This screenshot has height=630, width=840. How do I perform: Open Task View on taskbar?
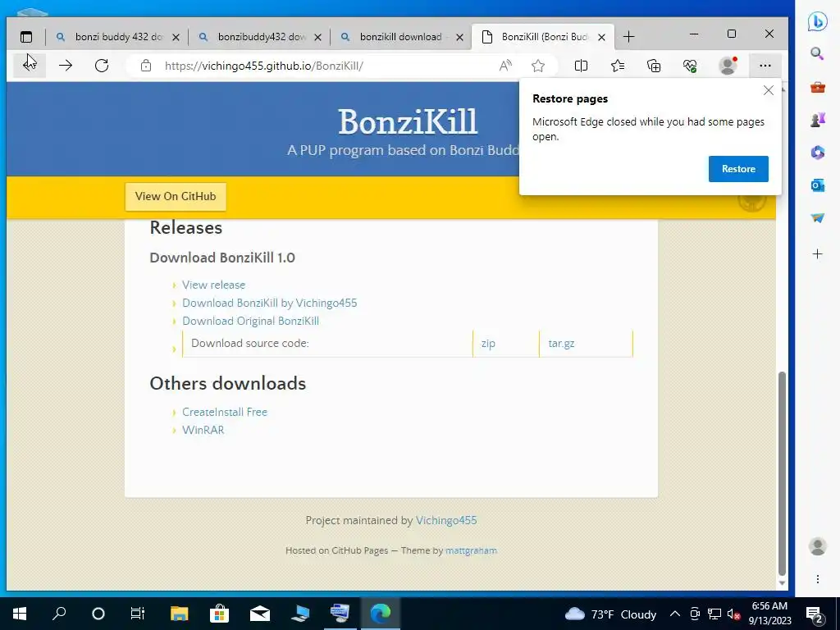pos(138,614)
